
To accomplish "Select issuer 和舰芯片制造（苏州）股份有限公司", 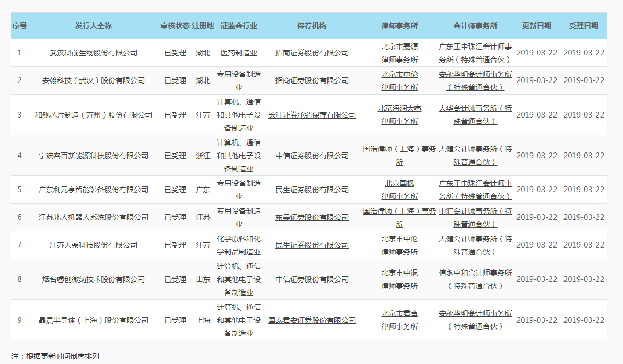I will click(x=94, y=115).
